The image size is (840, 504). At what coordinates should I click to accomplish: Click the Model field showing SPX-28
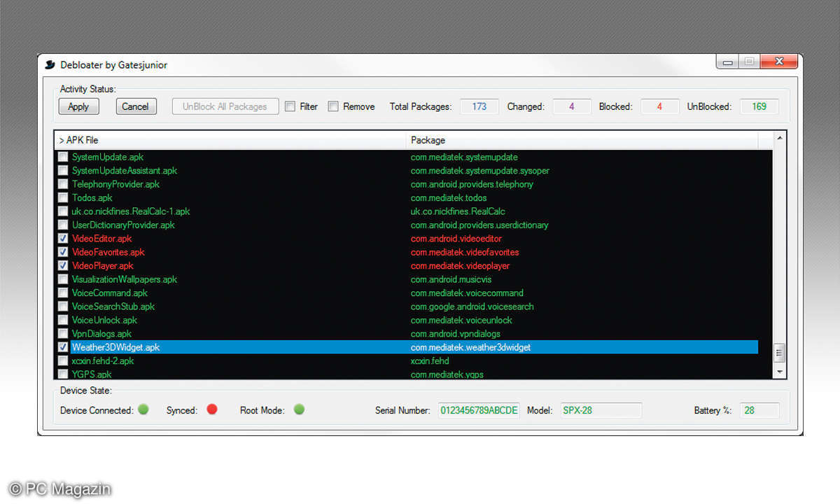coord(601,410)
